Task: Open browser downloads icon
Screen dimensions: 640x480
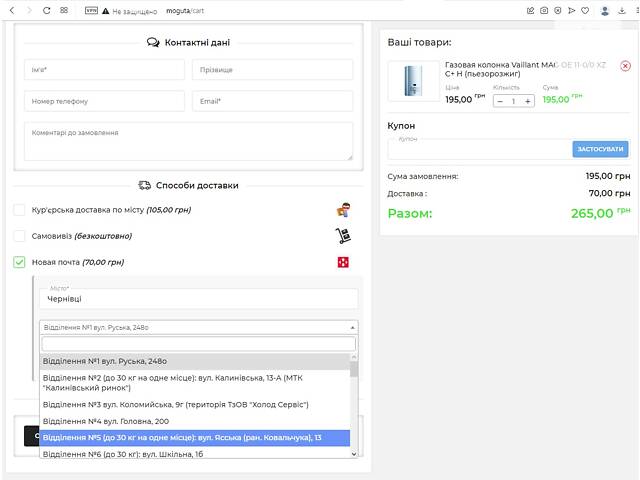Action: 620,10
